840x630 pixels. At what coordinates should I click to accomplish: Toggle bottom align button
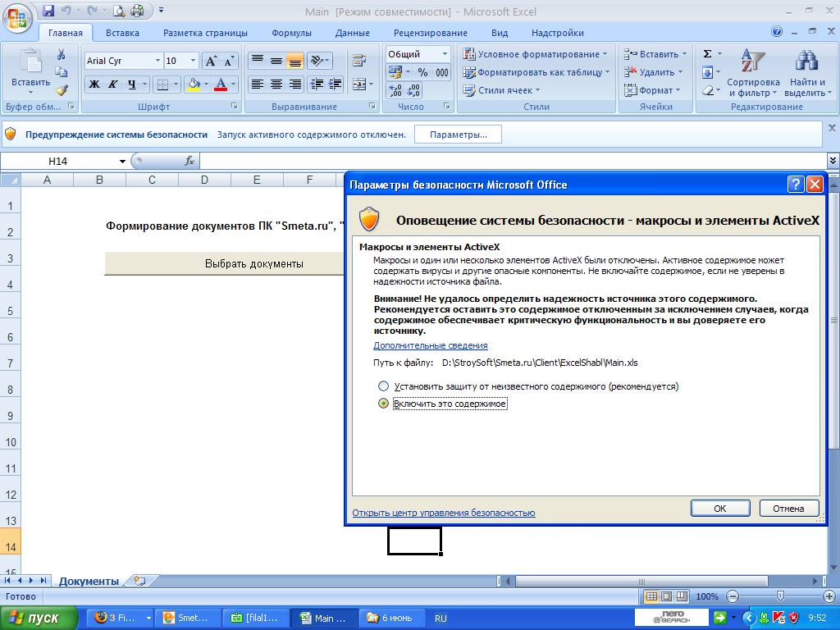[x=294, y=61]
